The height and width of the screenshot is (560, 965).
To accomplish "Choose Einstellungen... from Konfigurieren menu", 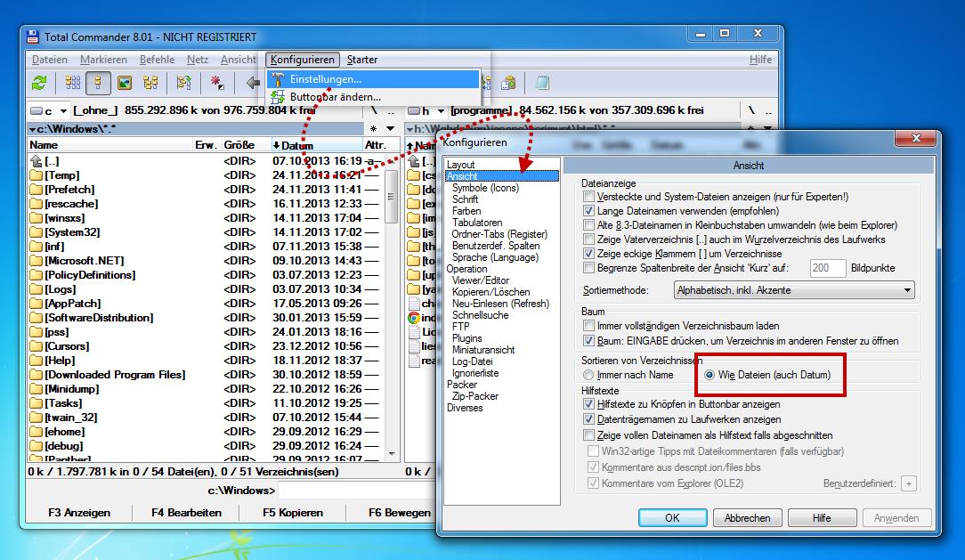I will (x=374, y=79).
